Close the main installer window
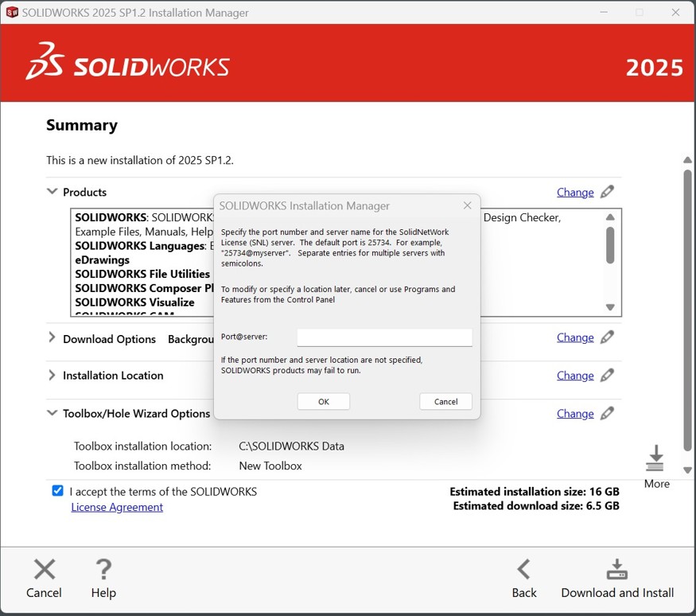Screen dimensions: 696x616 pos(675,13)
